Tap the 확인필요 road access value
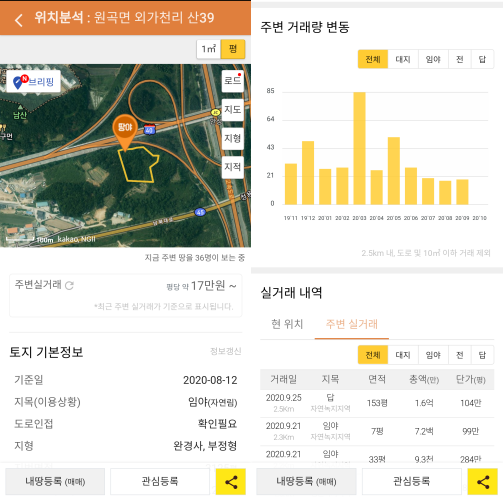The height and width of the screenshot is (500, 503). click(x=217, y=424)
